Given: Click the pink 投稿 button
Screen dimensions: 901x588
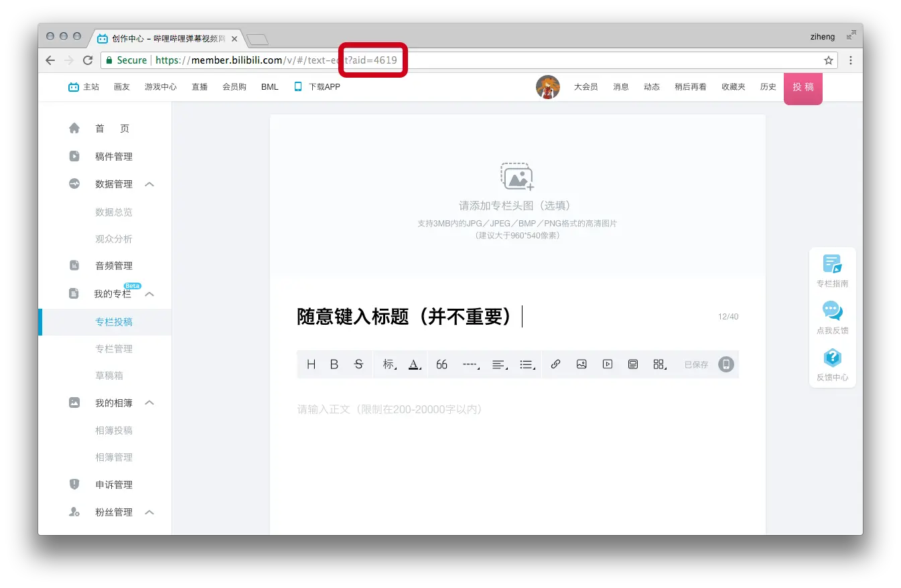Looking at the screenshot, I should pyautogui.click(x=803, y=88).
